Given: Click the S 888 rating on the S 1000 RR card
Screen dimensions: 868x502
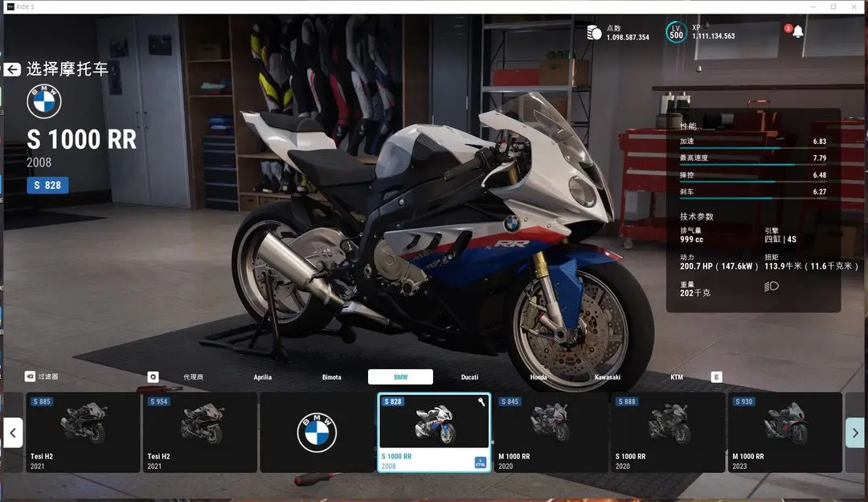Looking at the screenshot, I should coord(627,401).
